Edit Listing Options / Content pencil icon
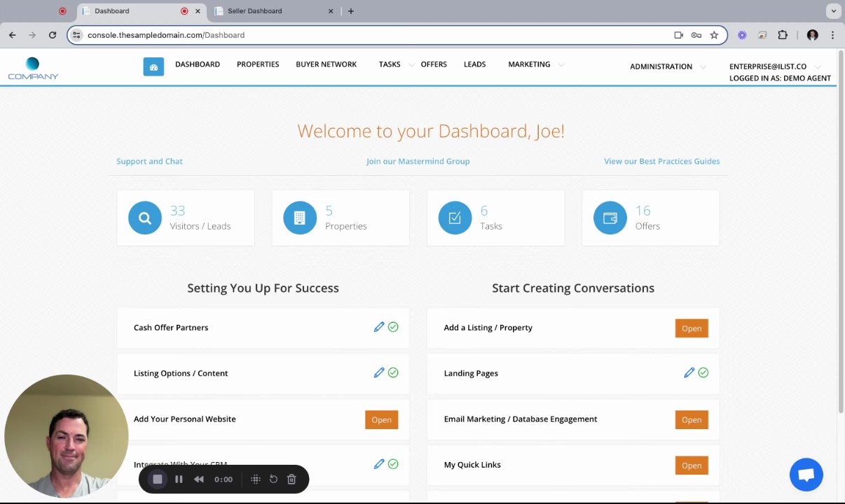 pyautogui.click(x=379, y=372)
